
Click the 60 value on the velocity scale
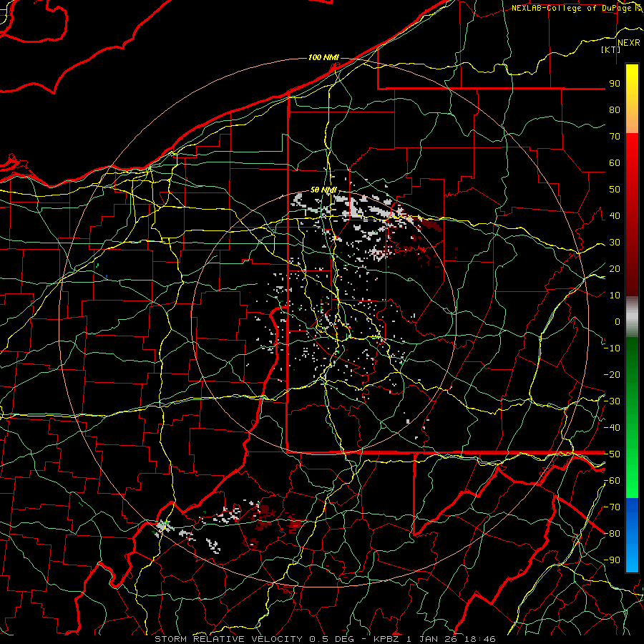pyautogui.click(x=615, y=162)
